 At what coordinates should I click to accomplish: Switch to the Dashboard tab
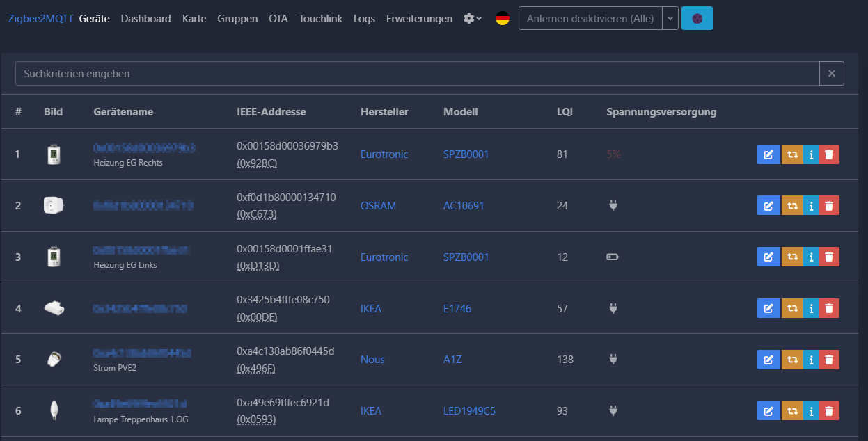point(145,19)
